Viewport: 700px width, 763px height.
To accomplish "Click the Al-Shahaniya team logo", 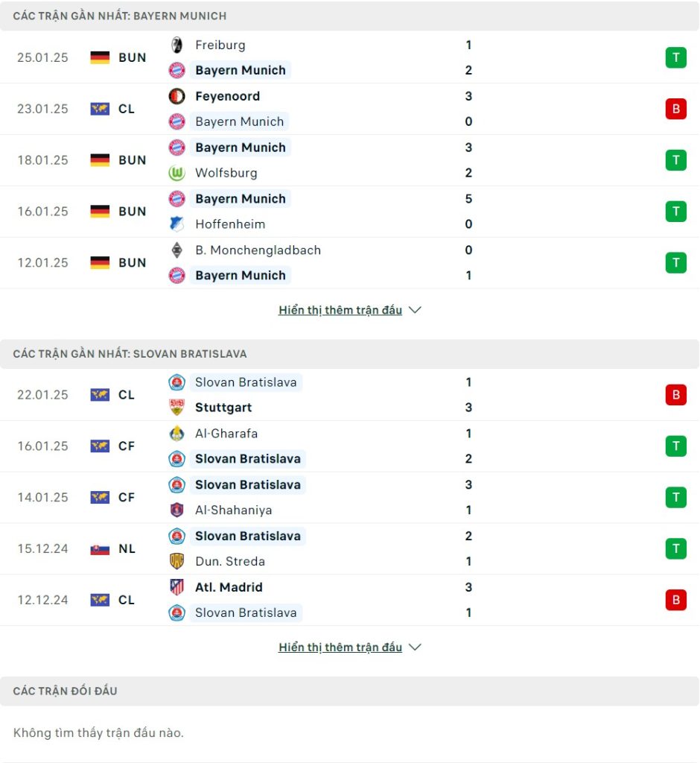I will (x=176, y=510).
